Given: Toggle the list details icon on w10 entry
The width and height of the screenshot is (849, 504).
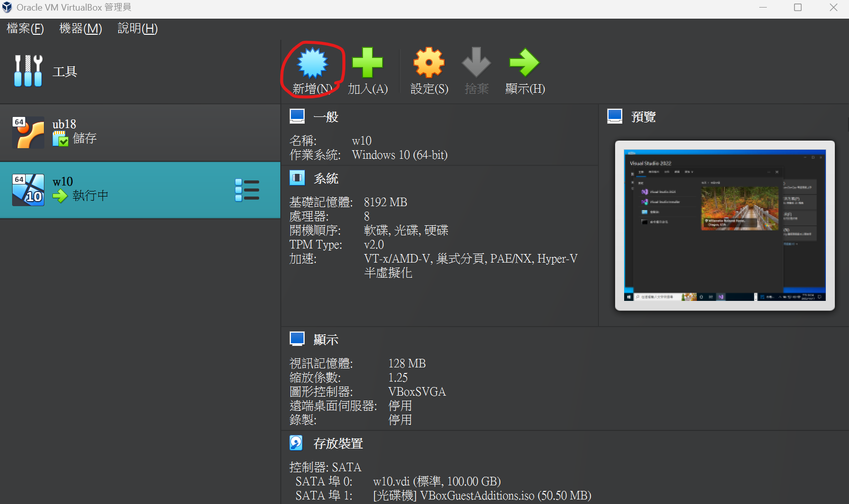Looking at the screenshot, I should [248, 190].
